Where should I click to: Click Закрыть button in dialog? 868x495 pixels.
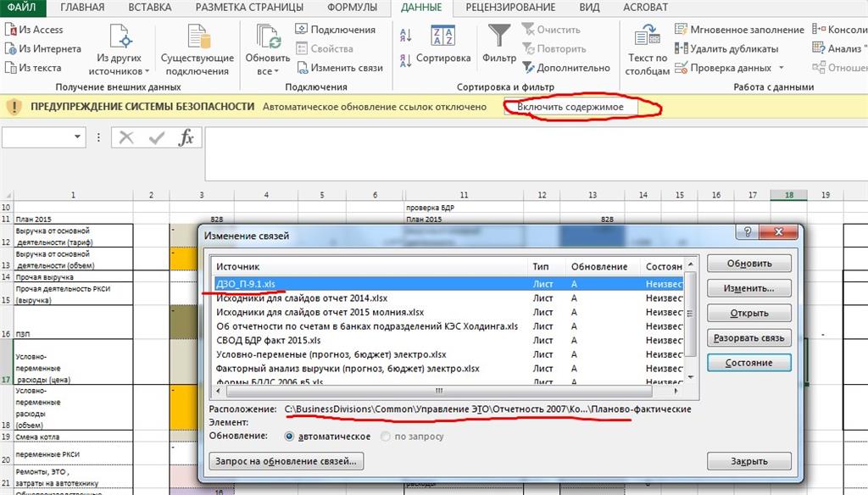tap(749, 461)
